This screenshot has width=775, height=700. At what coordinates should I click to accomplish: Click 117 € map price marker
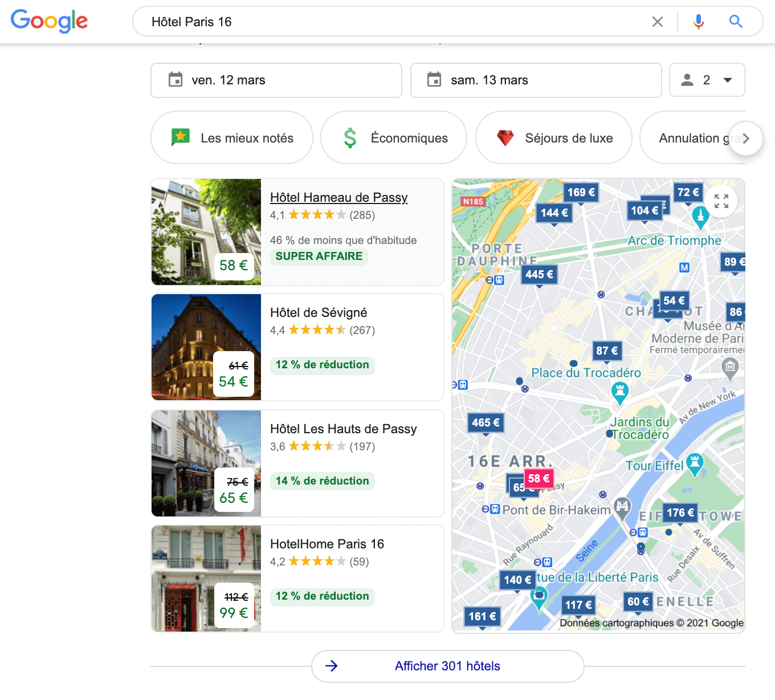tap(578, 605)
